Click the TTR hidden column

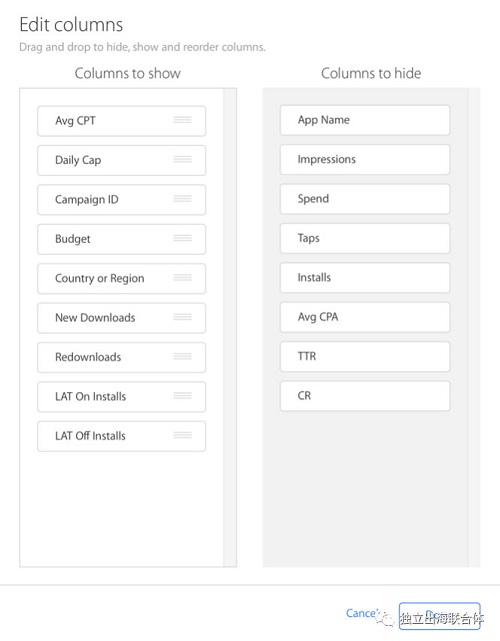click(x=365, y=356)
